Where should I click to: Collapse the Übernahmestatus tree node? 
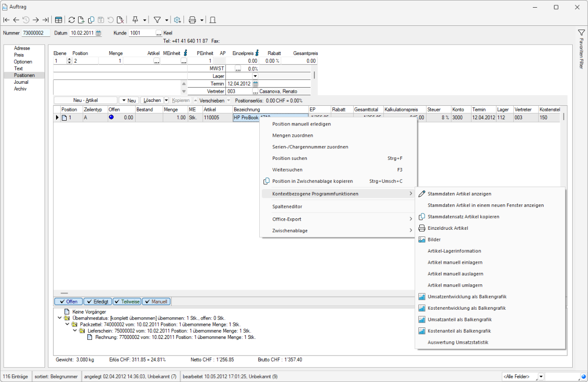click(x=59, y=318)
